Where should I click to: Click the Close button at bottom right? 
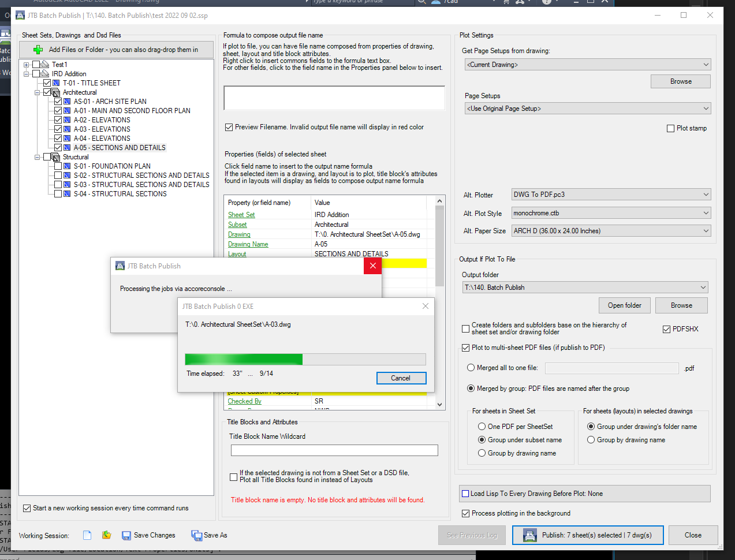tap(693, 535)
